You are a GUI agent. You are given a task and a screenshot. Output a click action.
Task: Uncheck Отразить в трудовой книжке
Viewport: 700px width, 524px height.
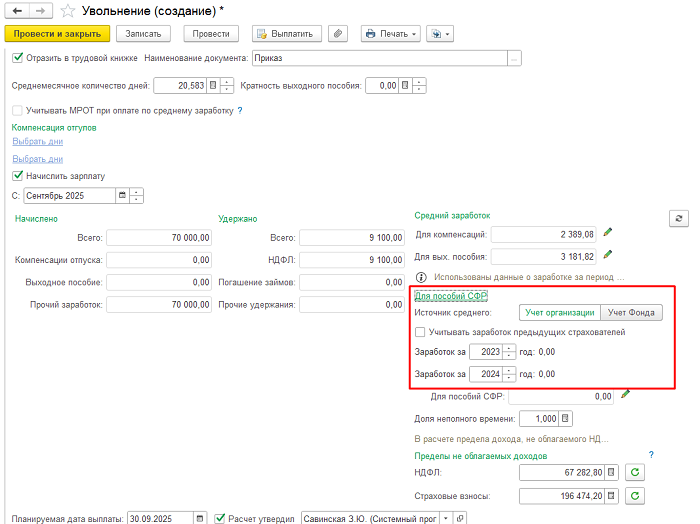(x=18, y=58)
